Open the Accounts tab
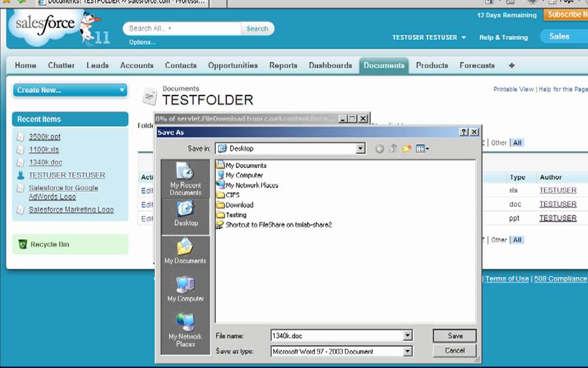Screen dimensions: 588x368 tap(137, 66)
